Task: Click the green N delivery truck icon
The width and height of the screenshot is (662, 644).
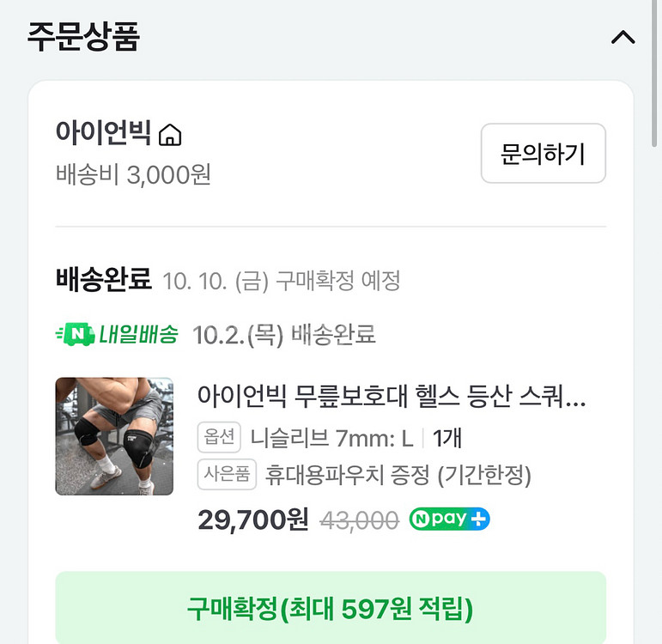Action: tap(73, 334)
